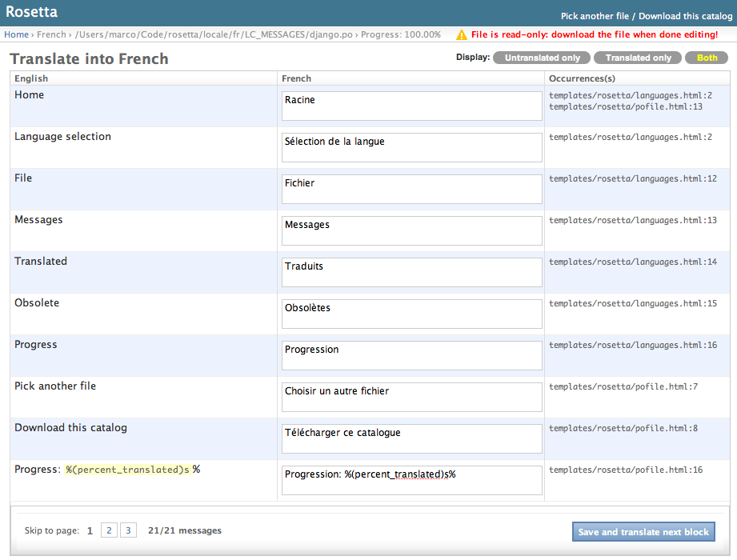Open the French breadcrumb link
Screen dimensions: 737x560
pos(51,35)
